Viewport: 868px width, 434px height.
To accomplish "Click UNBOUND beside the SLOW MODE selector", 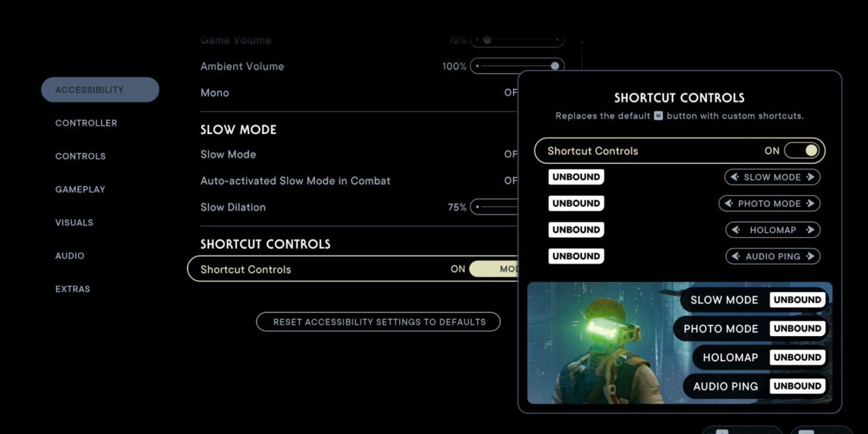I will (576, 177).
